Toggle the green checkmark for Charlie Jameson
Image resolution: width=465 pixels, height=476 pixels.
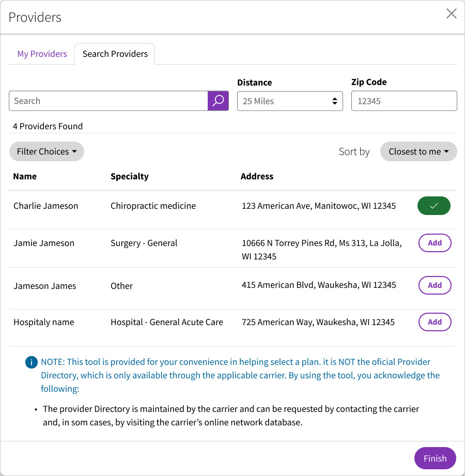[433, 206]
